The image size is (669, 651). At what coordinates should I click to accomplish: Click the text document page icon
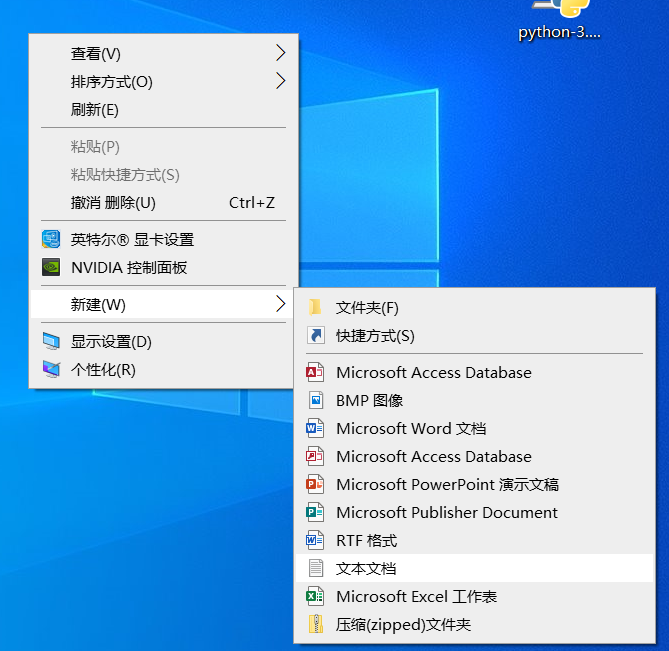[316, 568]
